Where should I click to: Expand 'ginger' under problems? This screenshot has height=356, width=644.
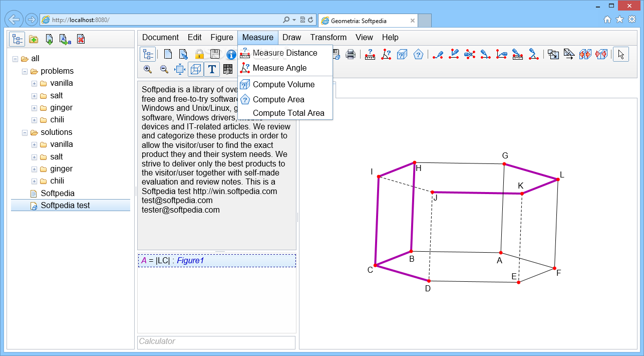(34, 108)
